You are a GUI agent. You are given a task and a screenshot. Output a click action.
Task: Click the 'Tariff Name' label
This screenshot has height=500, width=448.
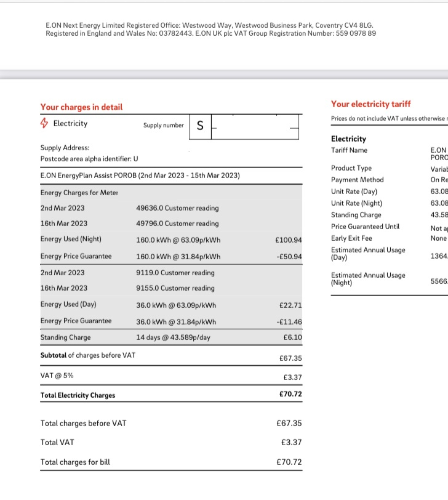(x=349, y=150)
